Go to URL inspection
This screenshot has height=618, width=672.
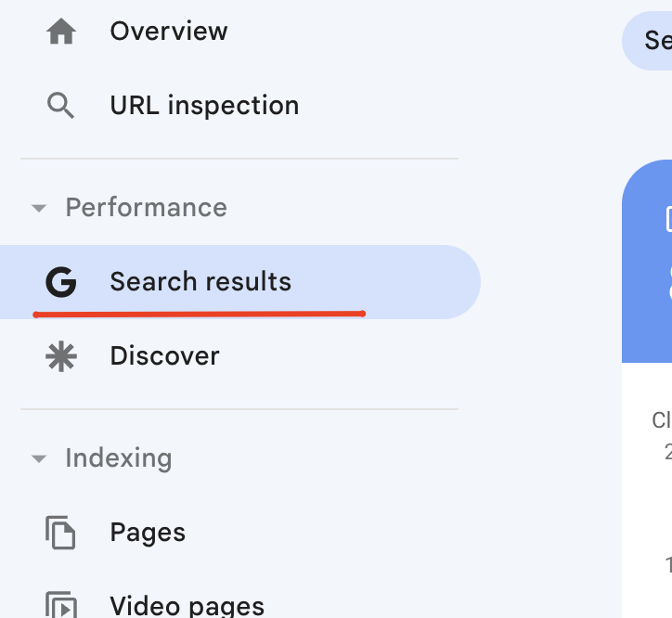tap(204, 106)
